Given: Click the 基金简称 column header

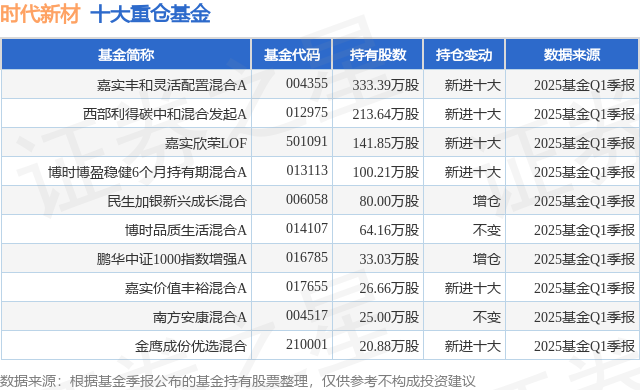Looking at the screenshot, I should click(126, 55).
